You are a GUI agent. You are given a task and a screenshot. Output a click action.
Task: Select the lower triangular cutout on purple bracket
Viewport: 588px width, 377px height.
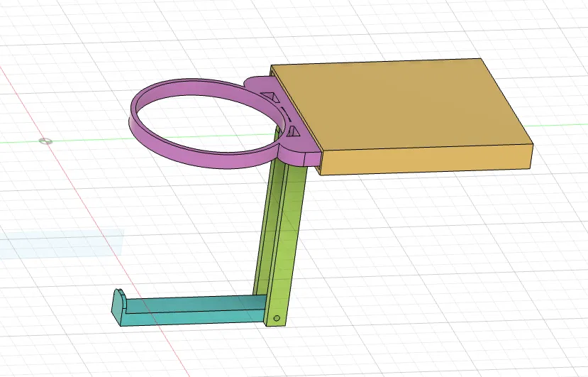tap(294, 131)
